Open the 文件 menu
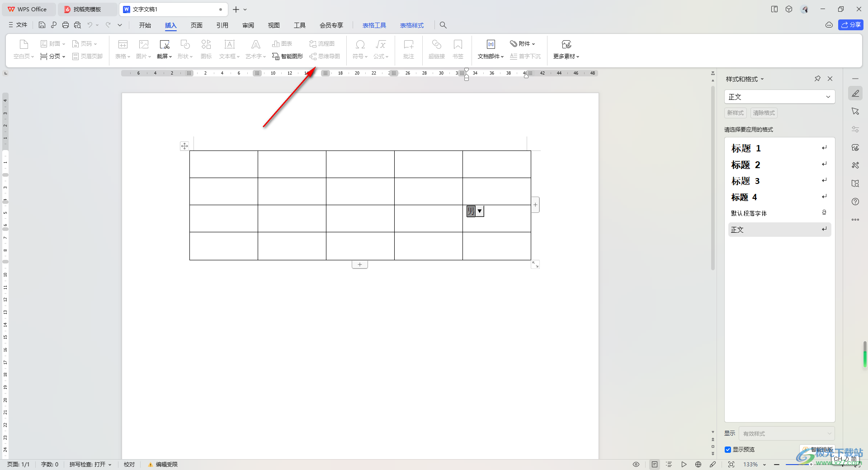This screenshot has width=868, height=470. pyautogui.click(x=18, y=25)
